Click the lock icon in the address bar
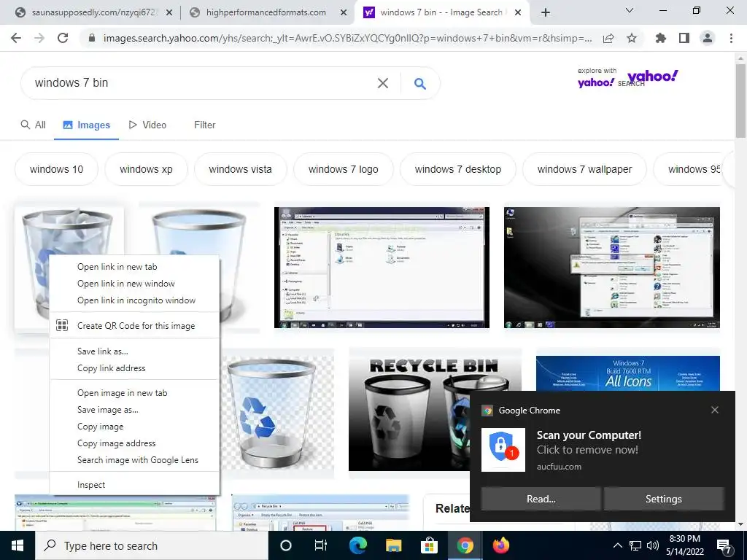Screen dimensions: 747x560 coord(92,38)
